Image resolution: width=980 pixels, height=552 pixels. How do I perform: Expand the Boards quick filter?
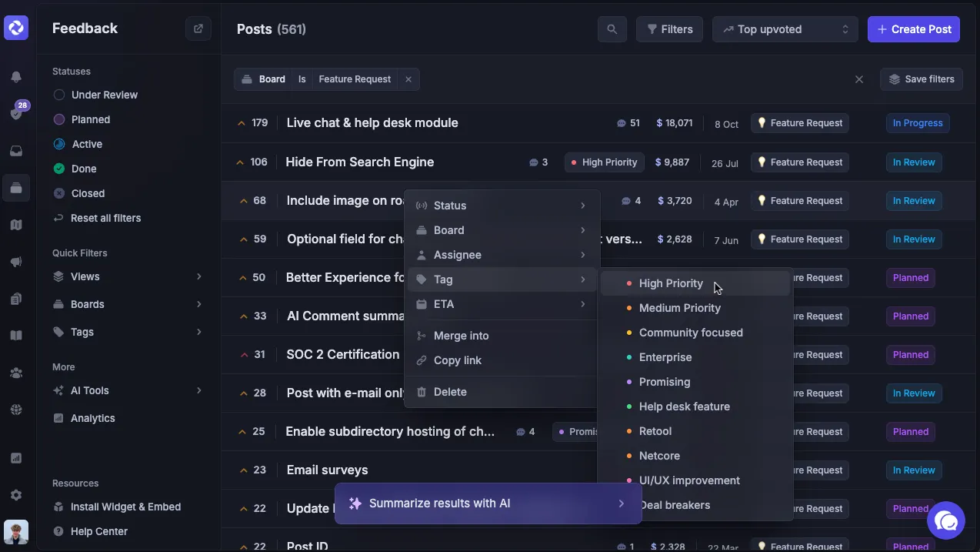[128, 304]
